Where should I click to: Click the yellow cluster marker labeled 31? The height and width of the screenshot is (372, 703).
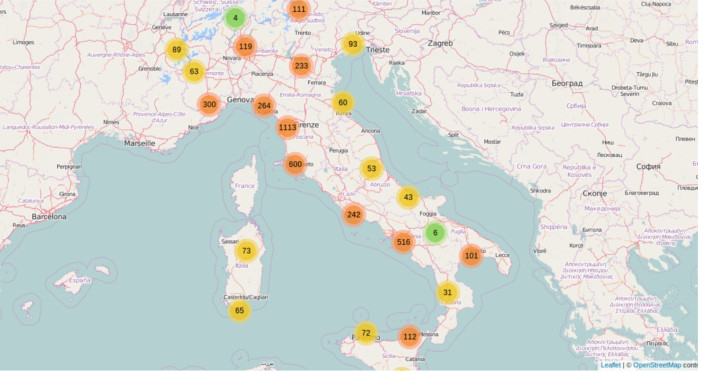pos(447,293)
